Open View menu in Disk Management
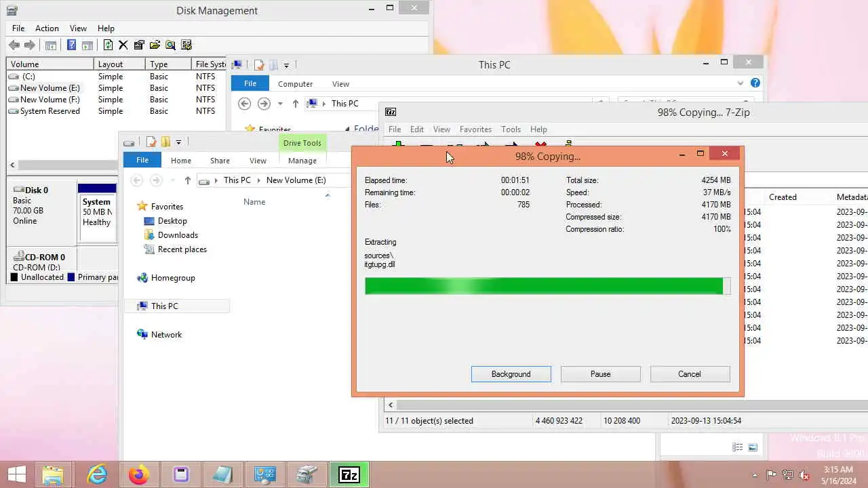 click(78, 28)
